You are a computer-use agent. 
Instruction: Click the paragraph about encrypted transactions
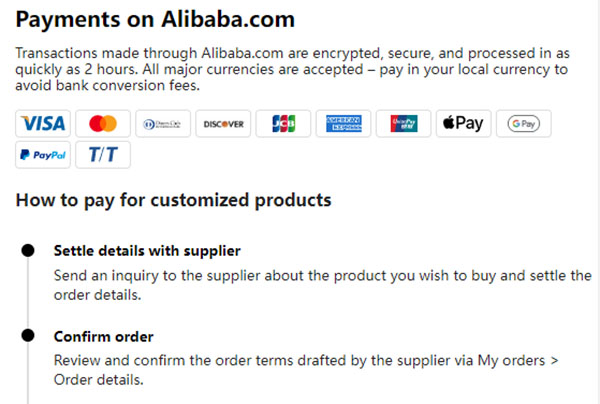tap(292, 68)
